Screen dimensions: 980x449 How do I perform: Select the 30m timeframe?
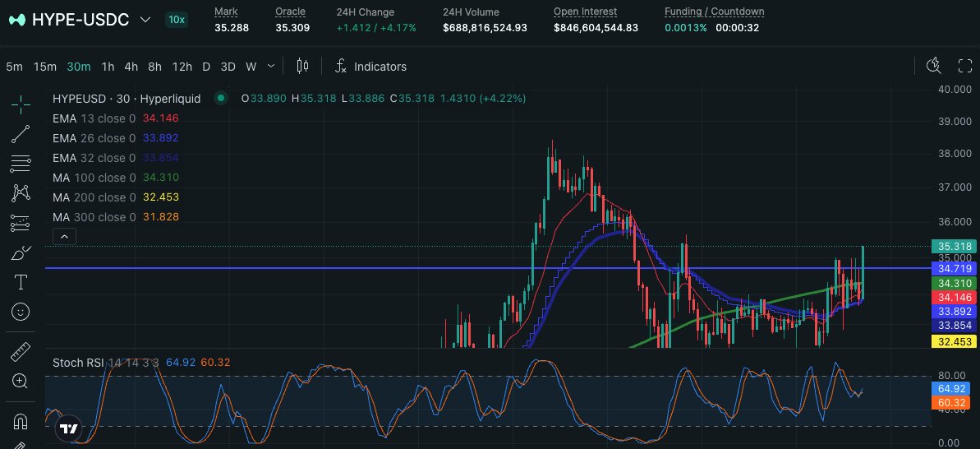click(x=79, y=67)
